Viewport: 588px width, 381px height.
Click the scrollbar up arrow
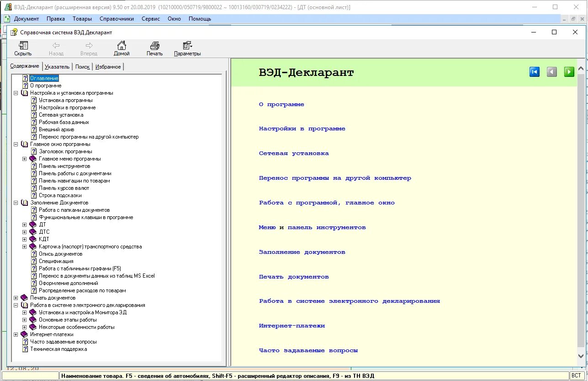tap(581, 69)
